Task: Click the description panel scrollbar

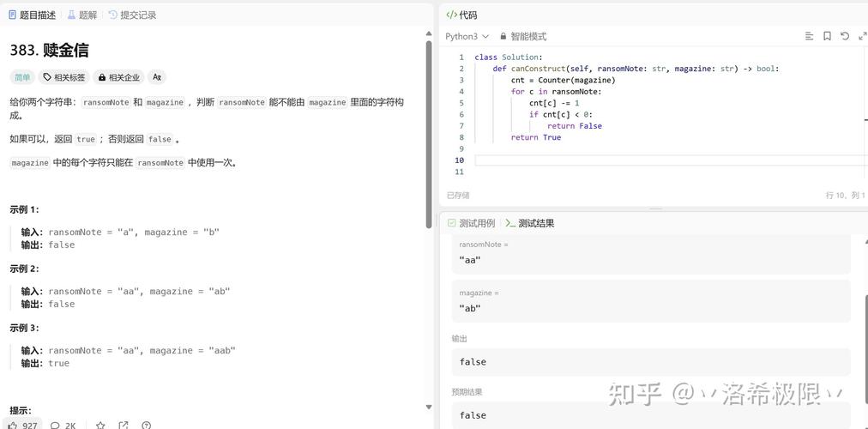Action: pyautogui.click(x=429, y=134)
